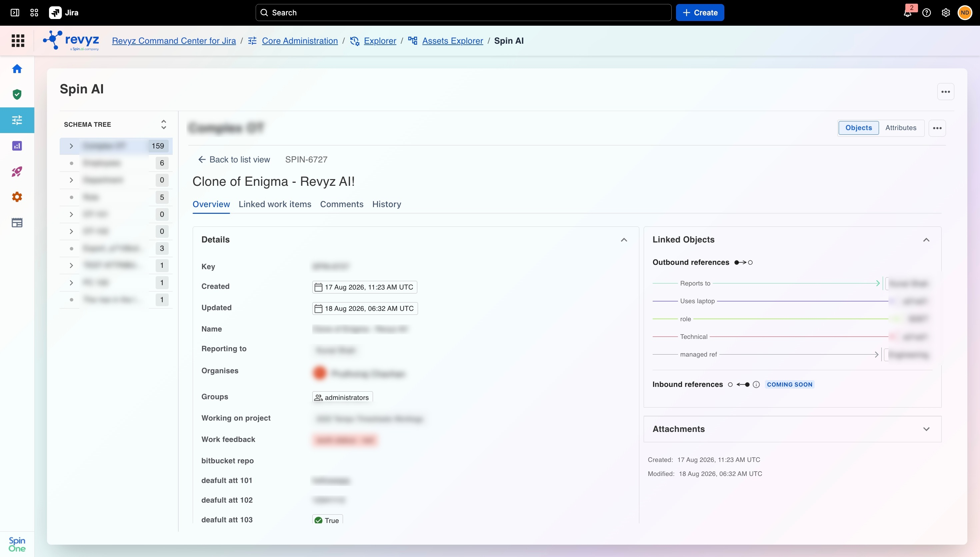Open the Assets Explorer breadcrumb link
This screenshot has height=557, width=980.
pyautogui.click(x=453, y=41)
